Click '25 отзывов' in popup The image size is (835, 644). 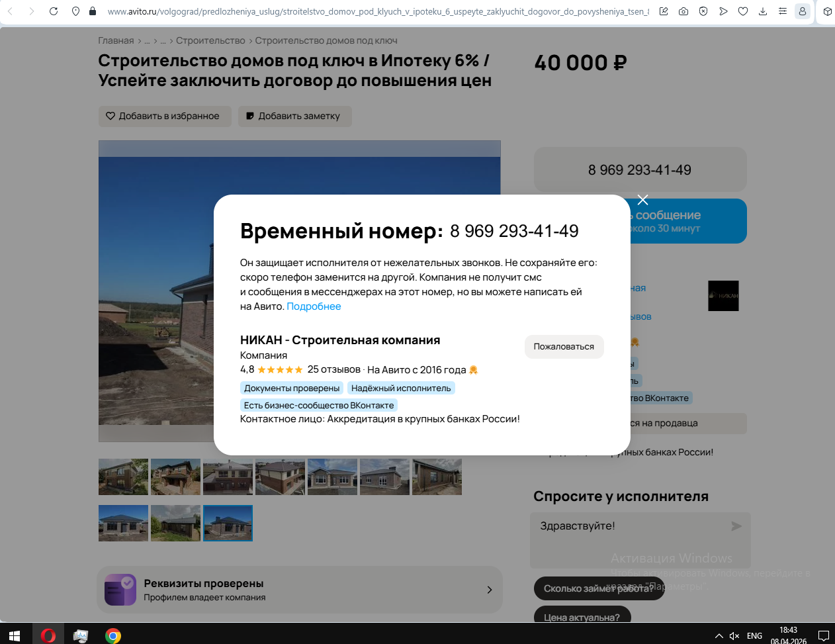334,369
